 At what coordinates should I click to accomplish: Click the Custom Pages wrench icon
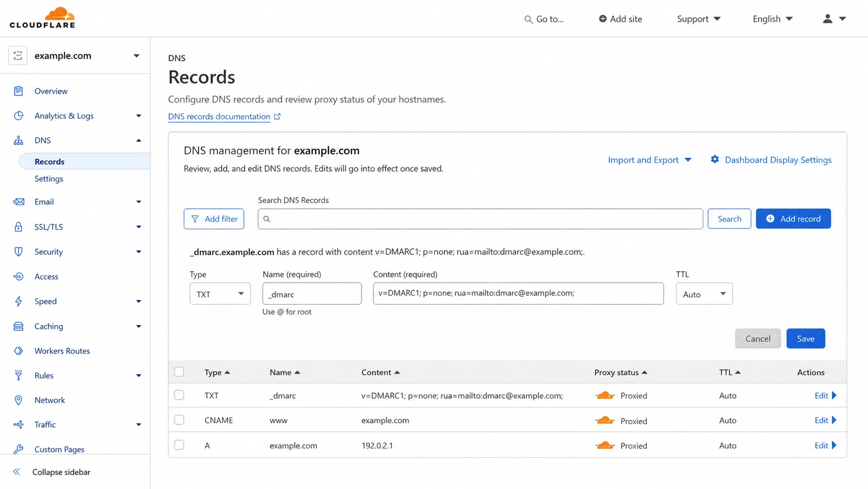tap(18, 449)
